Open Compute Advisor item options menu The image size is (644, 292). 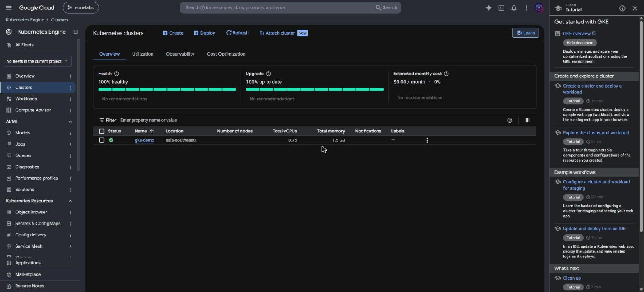pos(70,110)
